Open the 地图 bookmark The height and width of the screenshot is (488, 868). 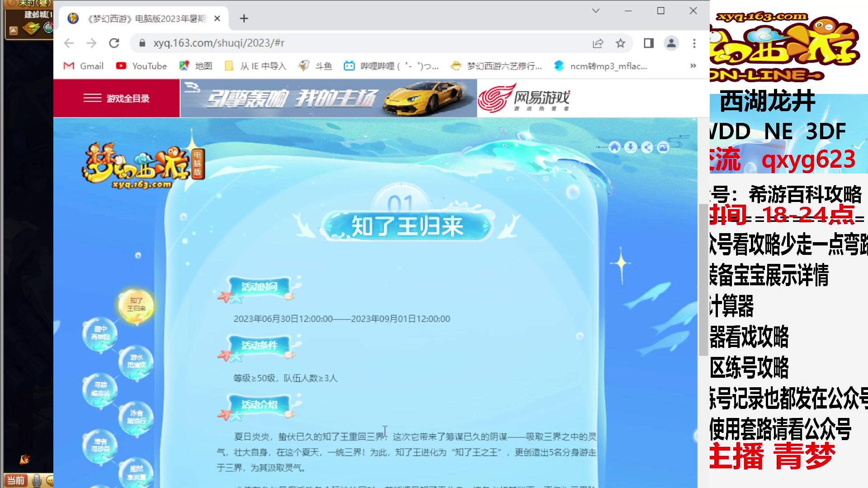[196, 66]
